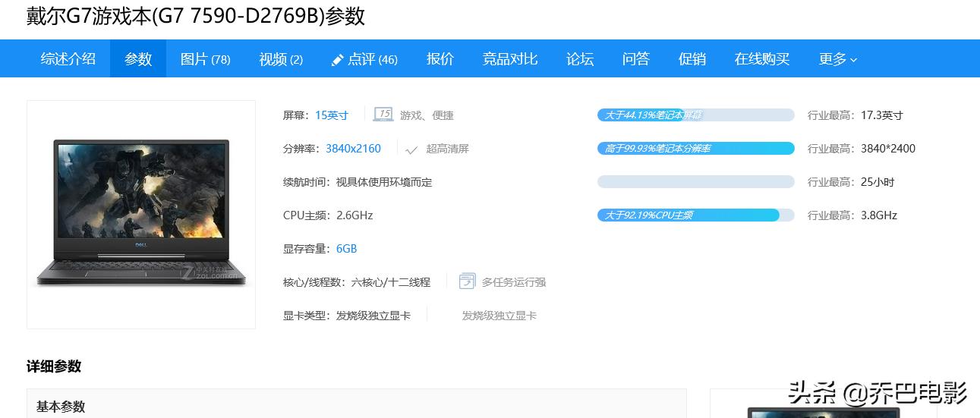Viewport: 980px width, 418px height.
Task: Click the 15英寸 screen size link
Action: point(332,115)
